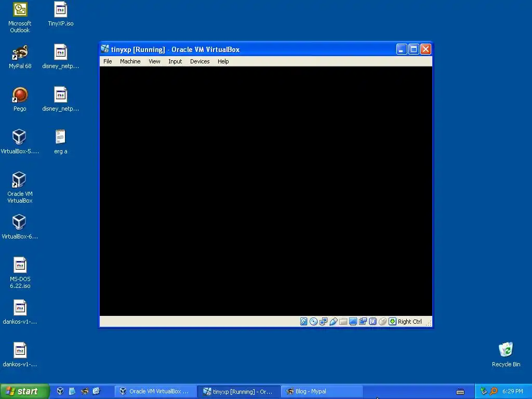Maximize the tinyxp VirtualBox window
Screen dimensions: 532x399
414,49
